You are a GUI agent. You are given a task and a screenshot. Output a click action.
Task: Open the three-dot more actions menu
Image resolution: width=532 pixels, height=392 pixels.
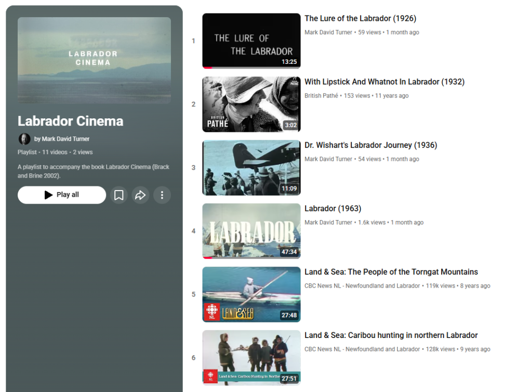coord(162,195)
